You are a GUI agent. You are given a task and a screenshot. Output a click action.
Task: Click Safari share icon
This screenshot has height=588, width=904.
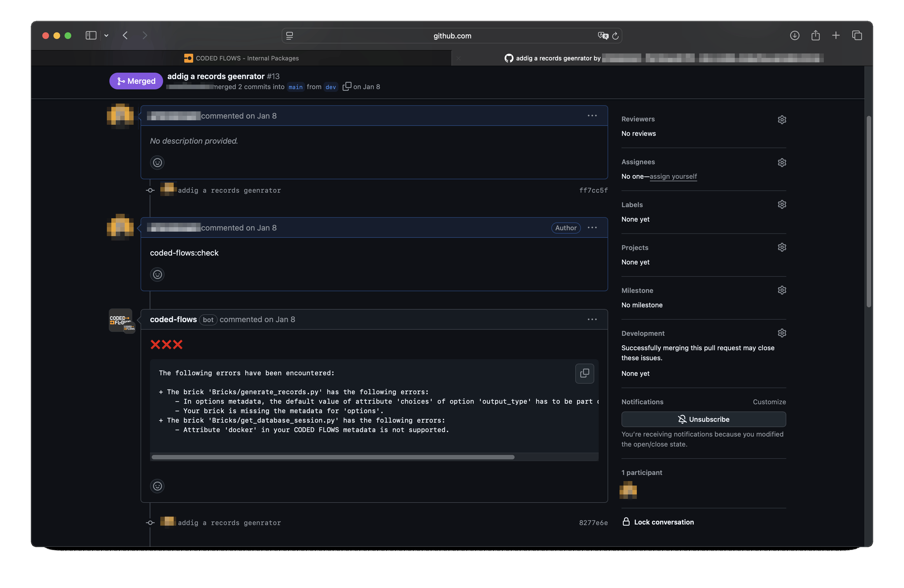tap(815, 36)
